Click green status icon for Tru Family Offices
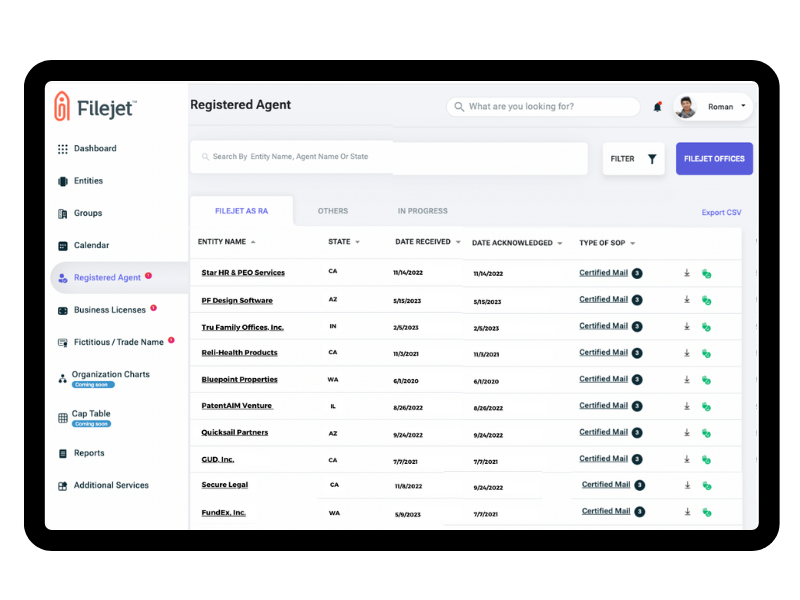 707,327
